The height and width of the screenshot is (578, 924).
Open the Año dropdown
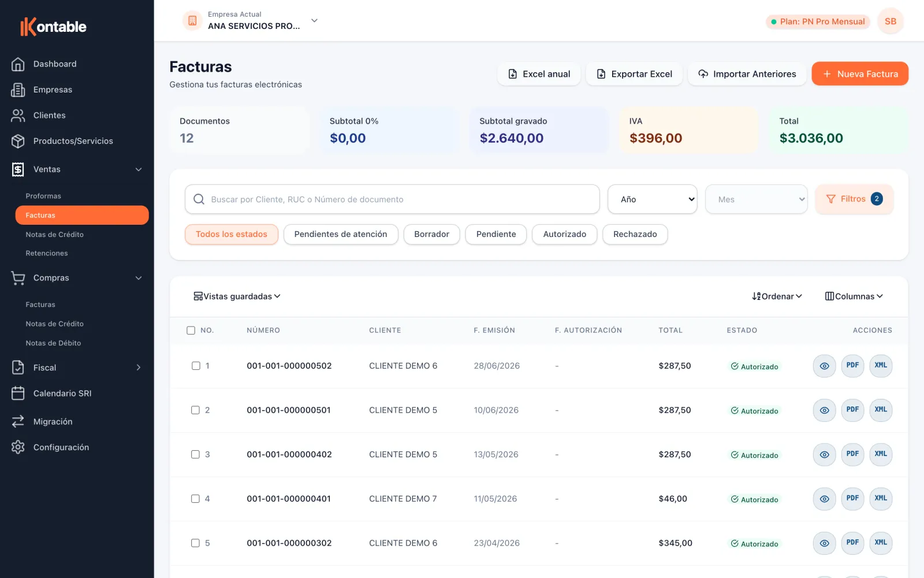pos(653,199)
